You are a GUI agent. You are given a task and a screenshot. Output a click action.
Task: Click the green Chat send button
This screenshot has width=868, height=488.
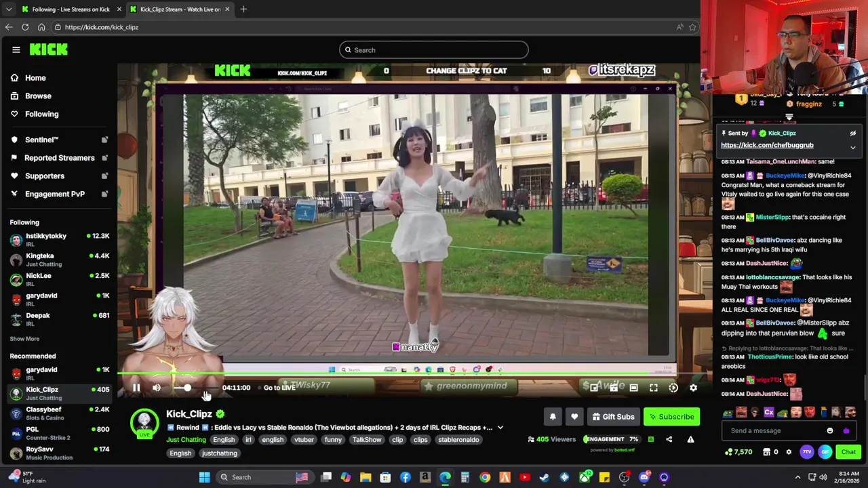[x=848, y=452]
